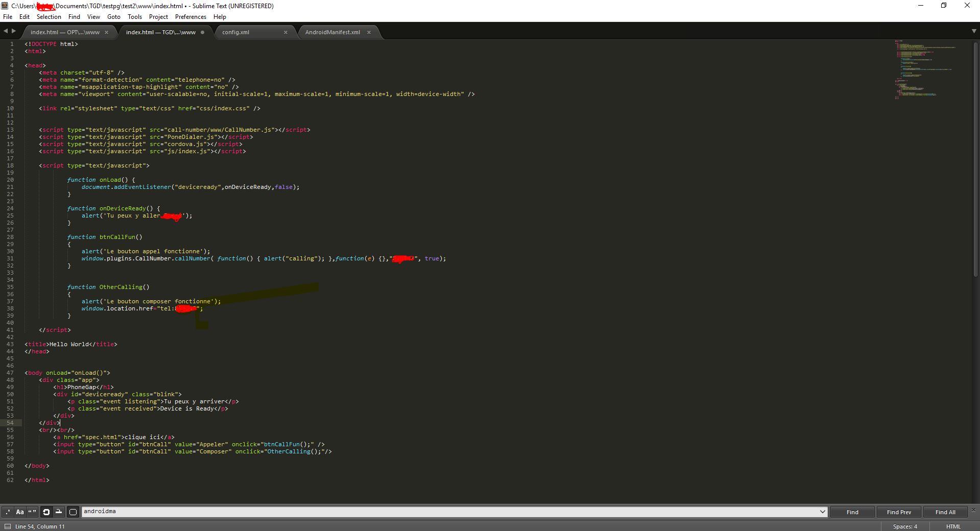Viewport: 980px width, 531px height.
Task: Click the Sublime Text app icon in title bar
Action: [5, 6]
